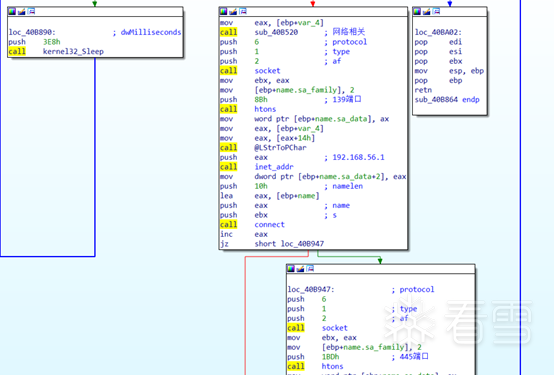
Task: Click dword ptr [ebp+name.sa_data+2], eax operand
Action: pyautogui.click(x=330, y=176)
